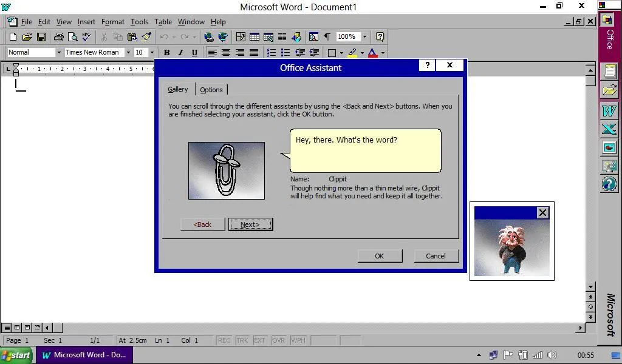Open the Table menu

click(x=163, y=21)
